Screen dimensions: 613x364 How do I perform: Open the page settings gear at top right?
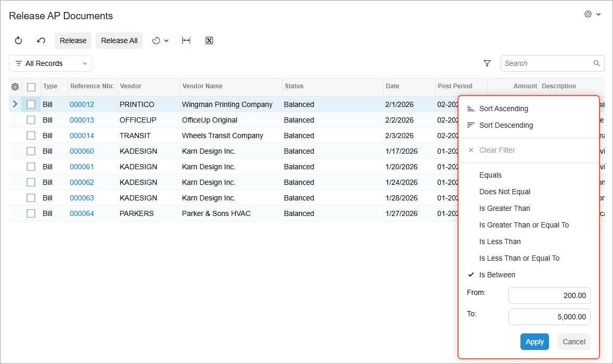coord(588,14)
